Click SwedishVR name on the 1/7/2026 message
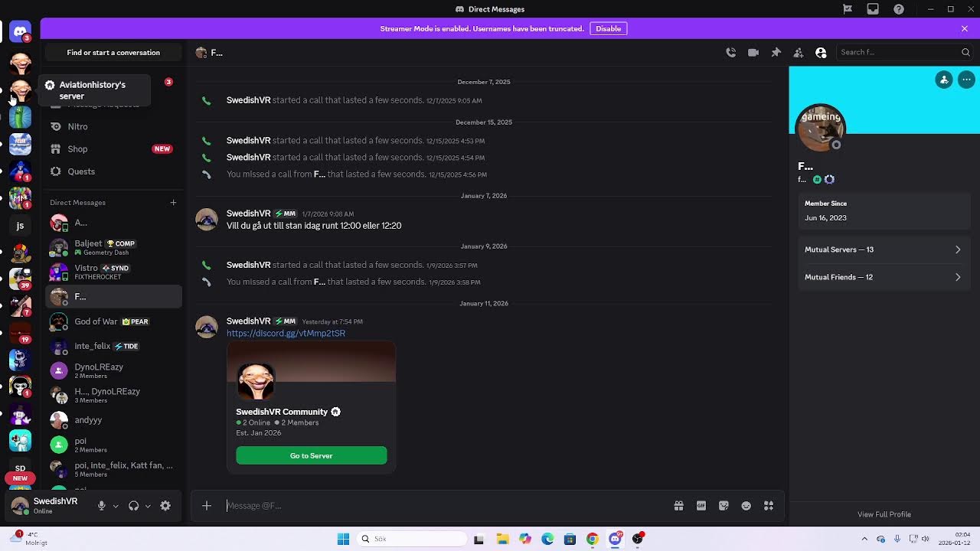The height and width of the screenshot is (551, 980). point(249,214)
